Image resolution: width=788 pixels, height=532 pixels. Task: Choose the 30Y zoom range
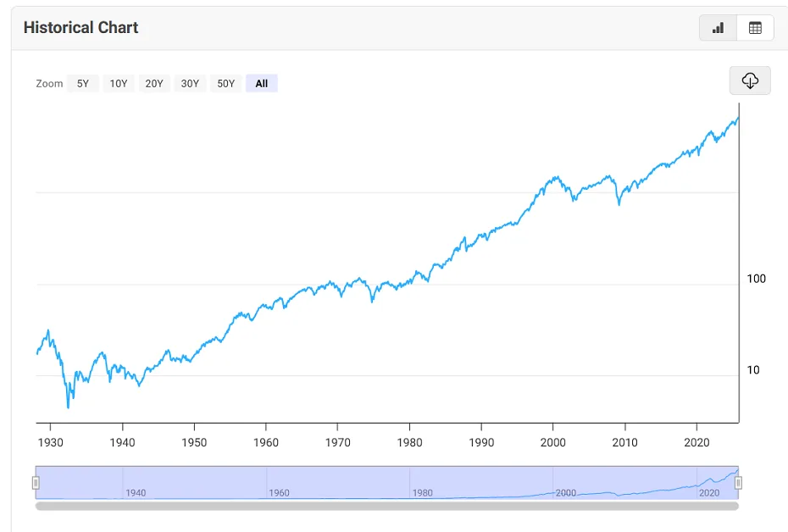click(x=190, y=83)
